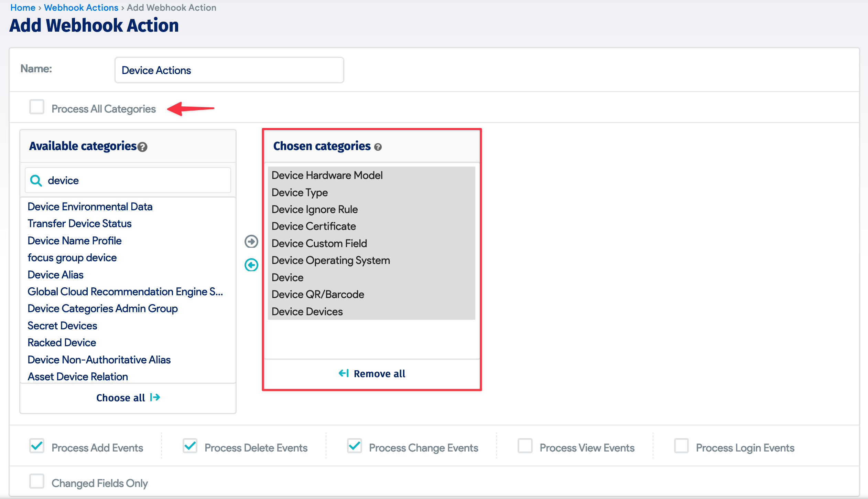This screenshot has width=868, height=499.
Task: Toggle the Changed Fields Only checkbox
Action: 37,482
